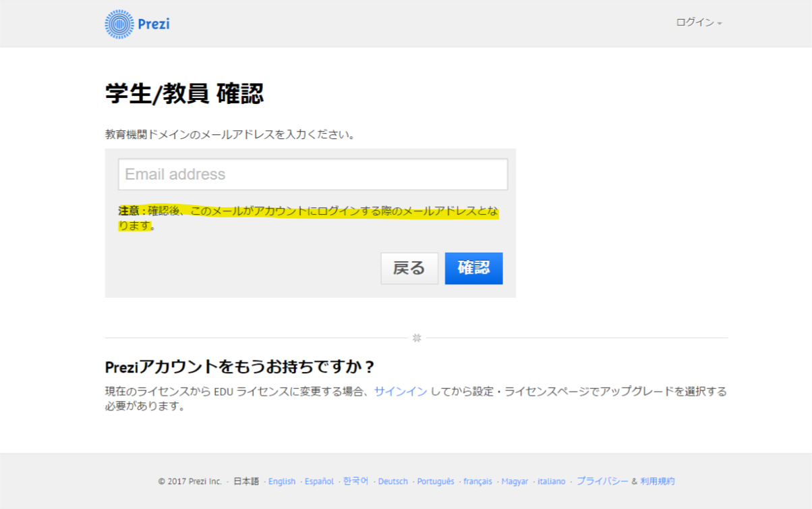Image resolution: width=812 pixels, height=509 pixels.
Task: Switch language to Magyar
Action: [515, 481]
